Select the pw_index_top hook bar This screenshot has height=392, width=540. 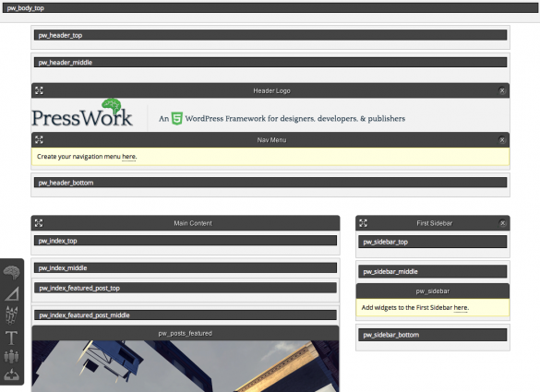(186, 241)
